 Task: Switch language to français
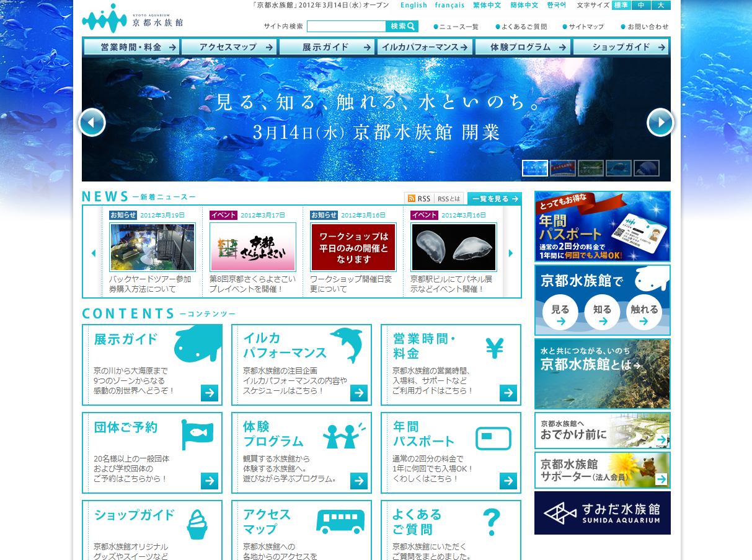pos(449,5)
